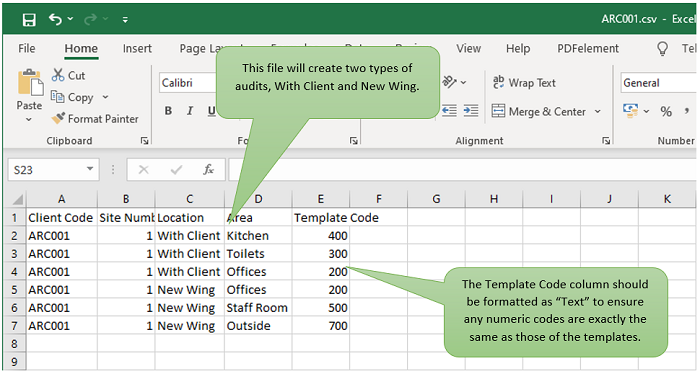Click the 'Kitchen' cell
Screen dimensions: 700x374
tap(258, 236)
